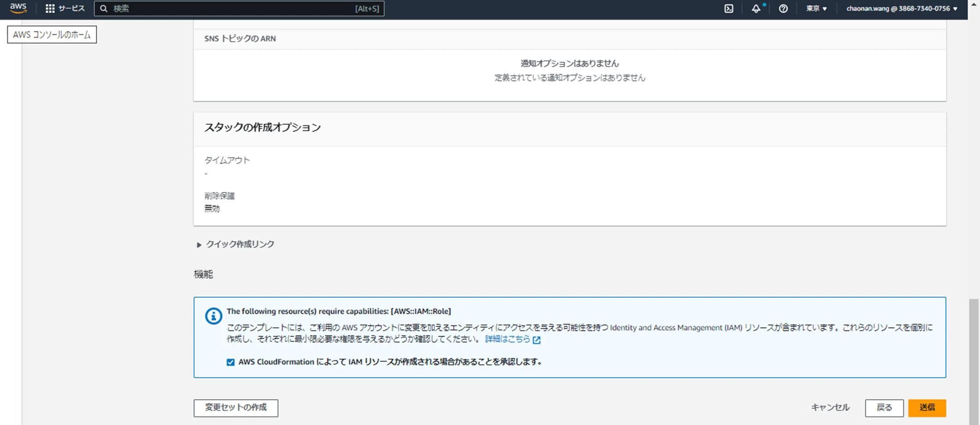Image resolution: width=980 pixels, height=425 pixels.
Task: Click the 戻る button
Action: tap(884, 408)
